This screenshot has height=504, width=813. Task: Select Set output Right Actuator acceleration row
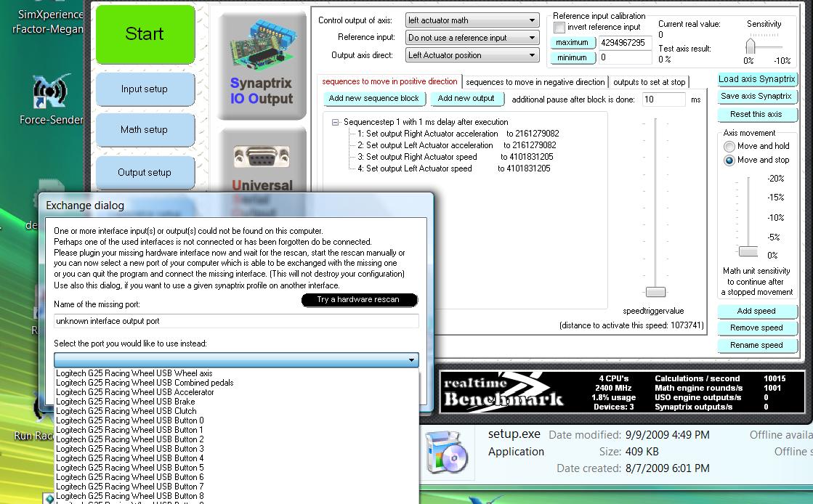pos(458,134)
